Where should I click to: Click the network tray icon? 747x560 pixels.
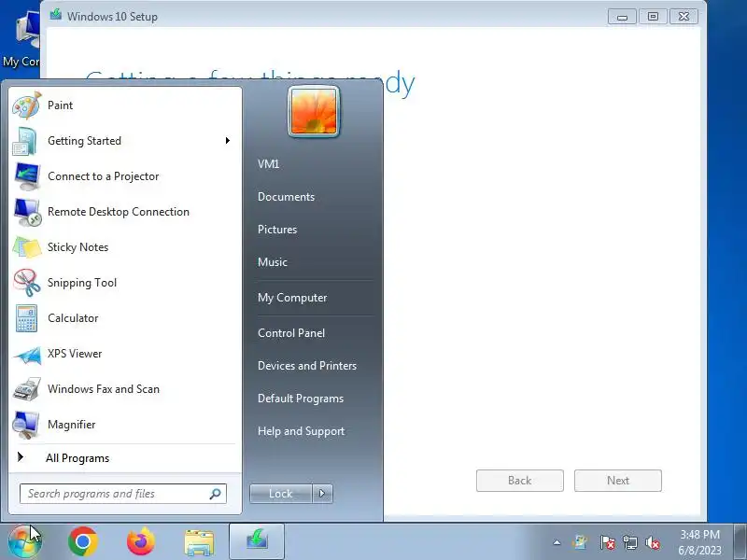(x=629, y=542)
